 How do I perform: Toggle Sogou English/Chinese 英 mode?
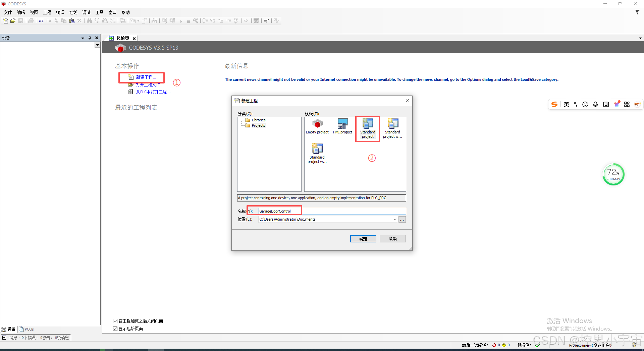[567, 104]
